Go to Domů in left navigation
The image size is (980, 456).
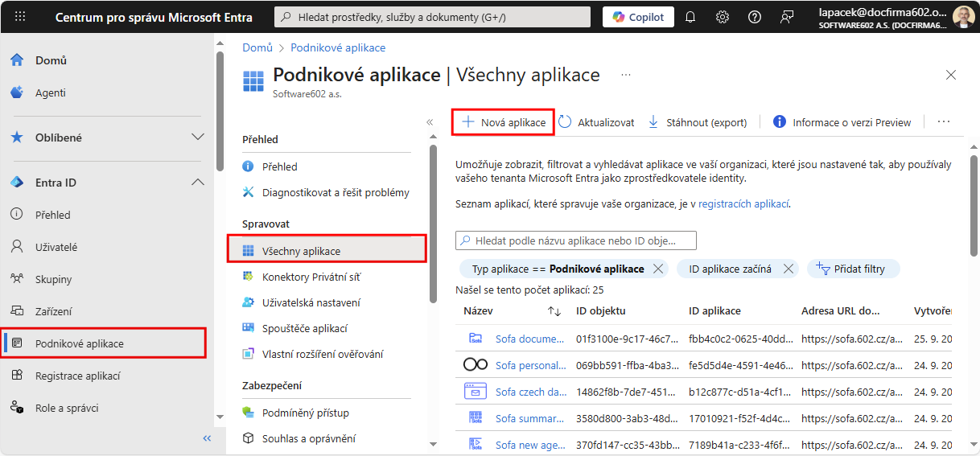(x=51, y=60)
